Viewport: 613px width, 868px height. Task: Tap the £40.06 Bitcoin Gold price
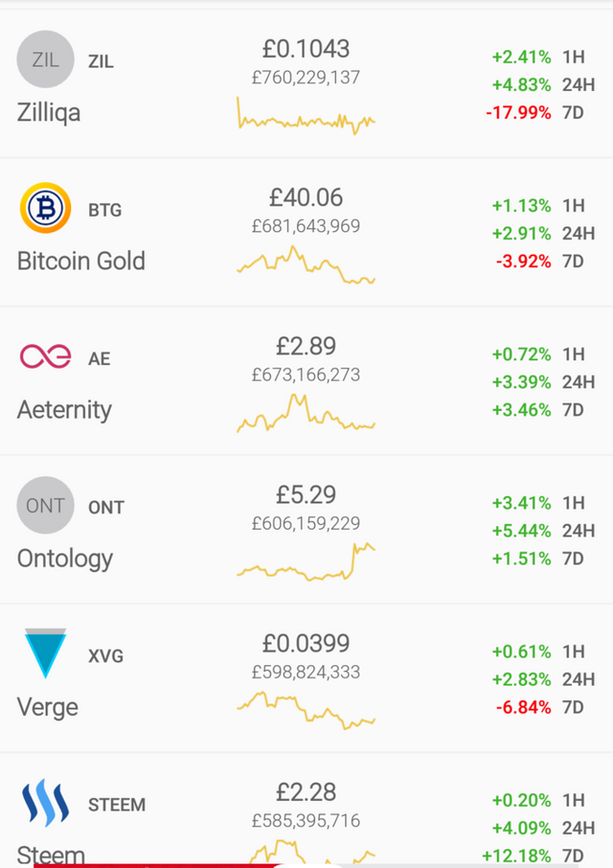pos(306,197)
